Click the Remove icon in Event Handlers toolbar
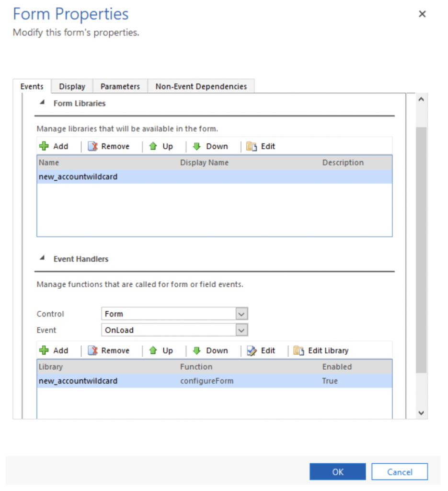448x491 pixels. click(92, 351)
